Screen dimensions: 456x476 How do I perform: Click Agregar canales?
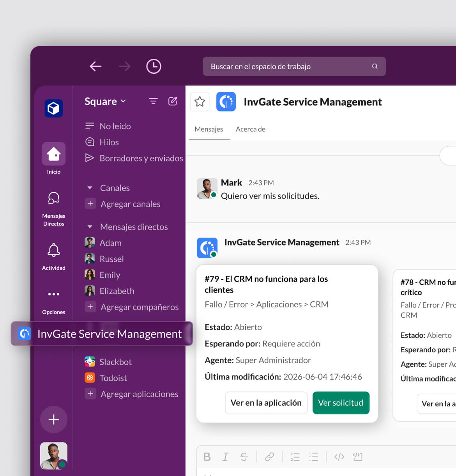pyautogui.click(x=123, y=204)
